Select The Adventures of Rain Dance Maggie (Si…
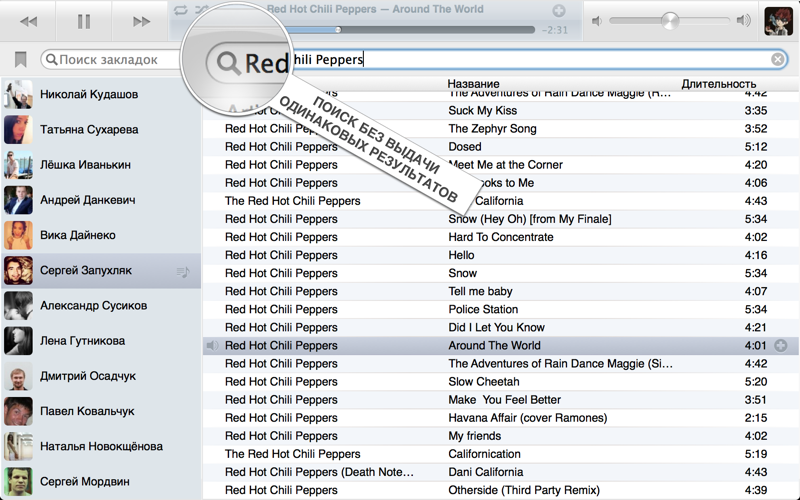This screenshot has width=800, height=500. tap(560, 364)
